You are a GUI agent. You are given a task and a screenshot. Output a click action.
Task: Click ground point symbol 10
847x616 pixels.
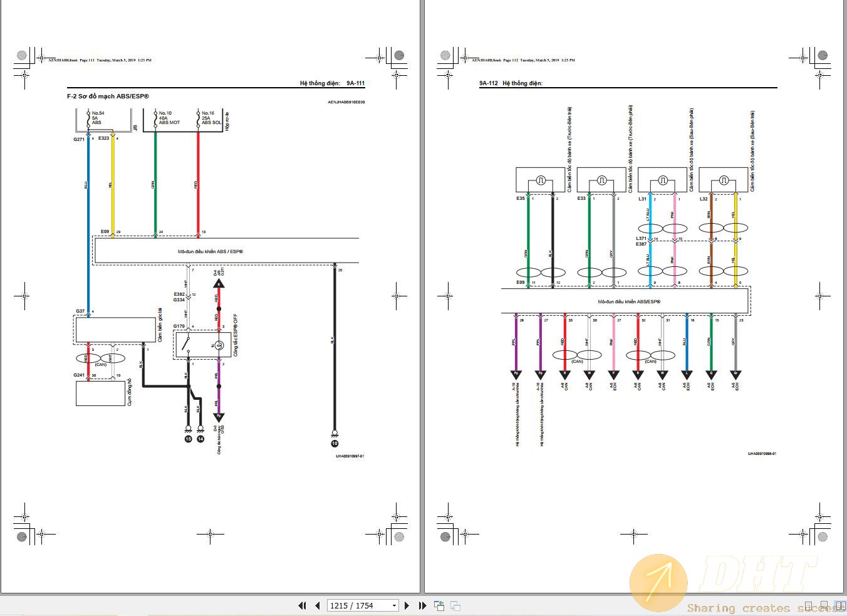coord(335,443)
